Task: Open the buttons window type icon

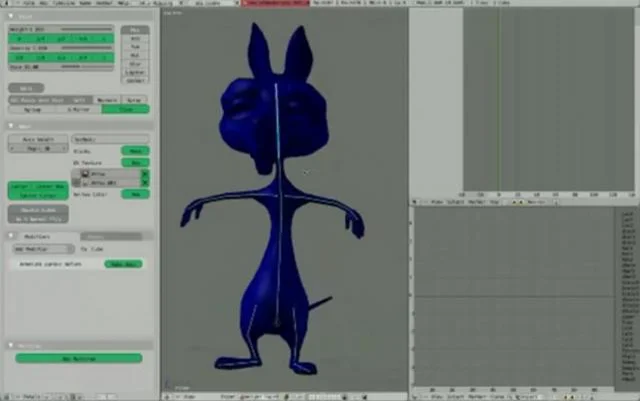Action: pyautogui.click(x=7, y=397)
